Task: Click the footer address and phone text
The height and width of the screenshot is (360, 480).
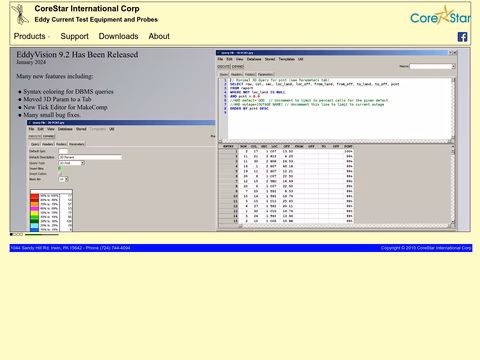Action: [70, 248]
